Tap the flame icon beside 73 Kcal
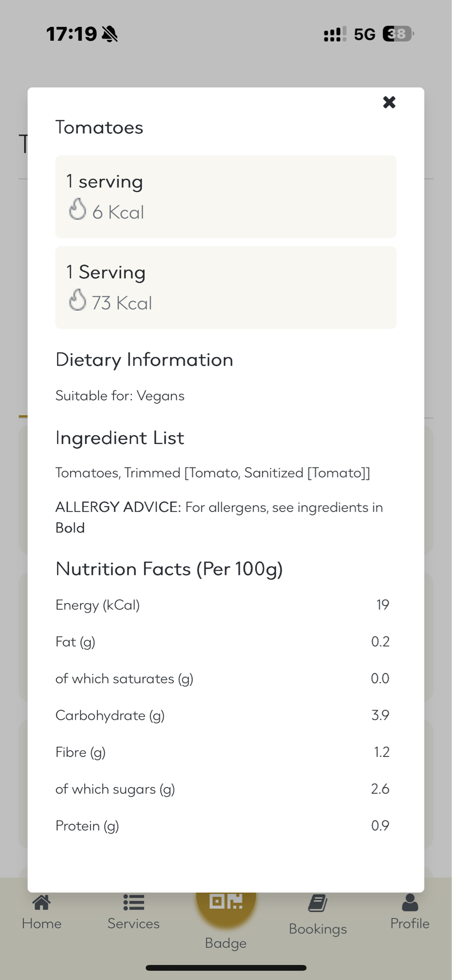This screenshot has width=452, height=980. 77,300
